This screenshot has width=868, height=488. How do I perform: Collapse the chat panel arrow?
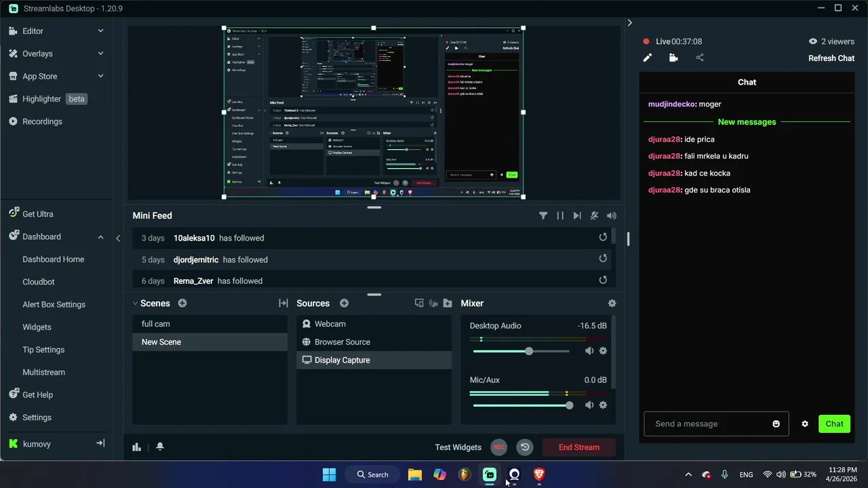point(629,22)
